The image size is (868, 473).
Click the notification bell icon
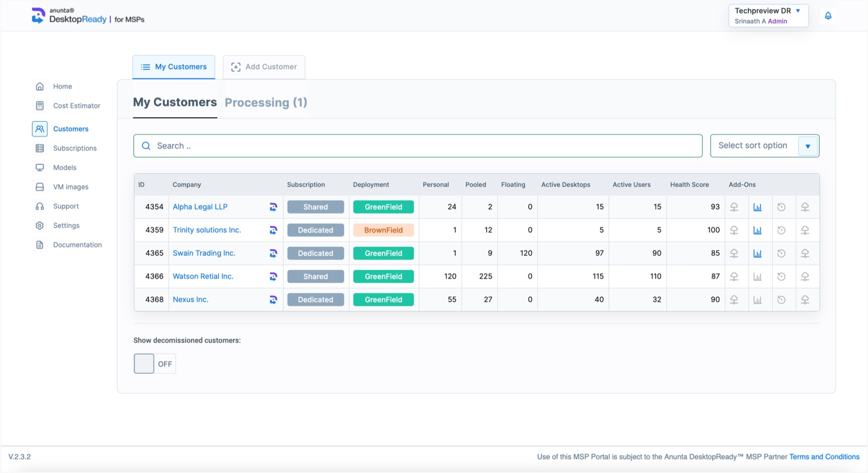coord(828,15)
